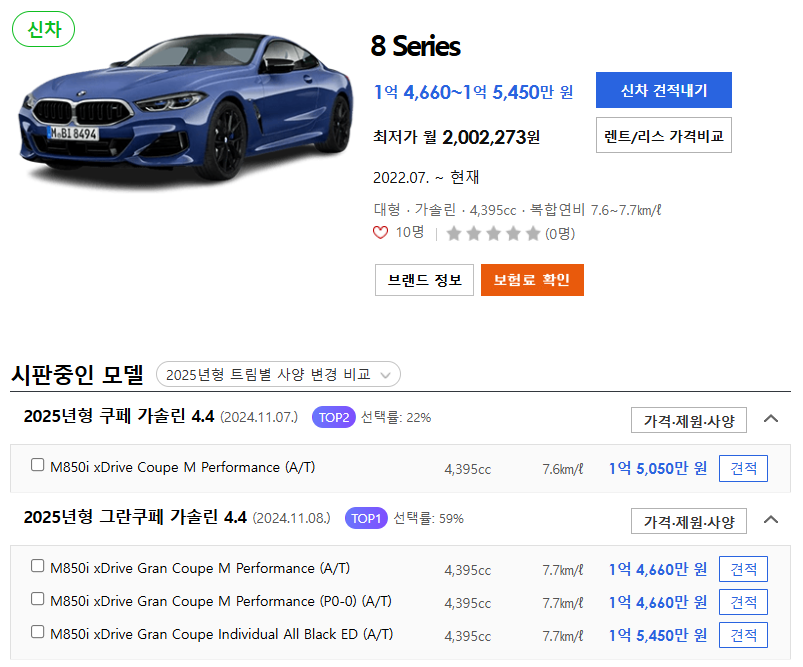Click the (0명) review count
The width and height of the screenshot is (803, 667).
560,234
